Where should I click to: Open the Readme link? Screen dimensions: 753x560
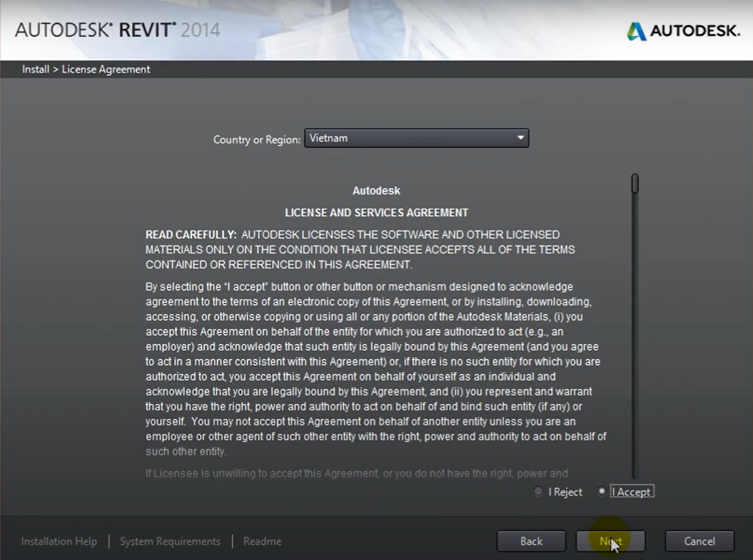[262, 541]
